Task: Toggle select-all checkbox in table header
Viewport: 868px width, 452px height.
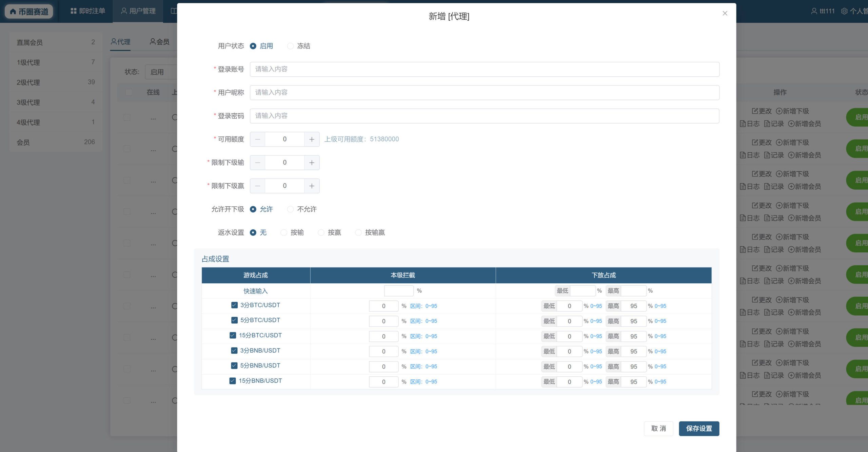Action: (129, 92)
